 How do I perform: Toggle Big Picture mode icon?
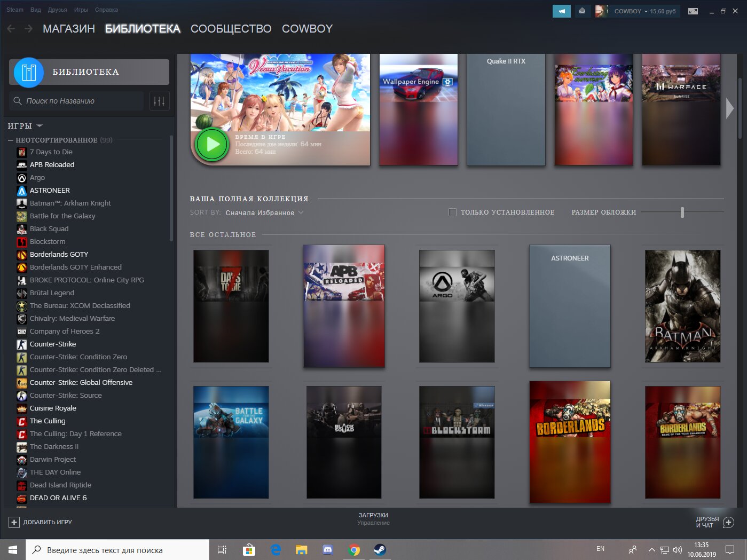click(693, 11)
